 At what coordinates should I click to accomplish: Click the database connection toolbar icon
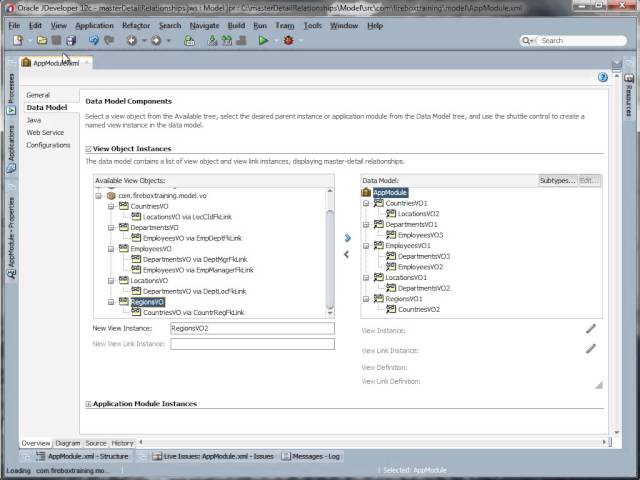click(189, 40)
